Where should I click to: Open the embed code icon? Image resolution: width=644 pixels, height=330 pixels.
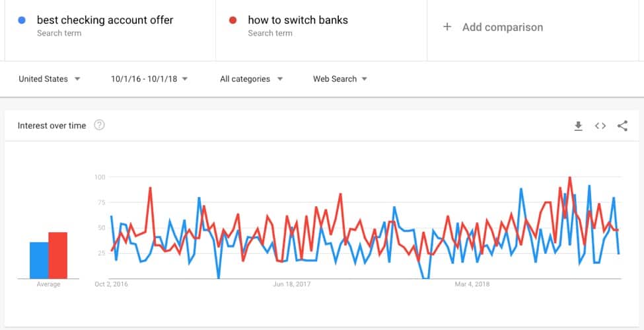600,126
